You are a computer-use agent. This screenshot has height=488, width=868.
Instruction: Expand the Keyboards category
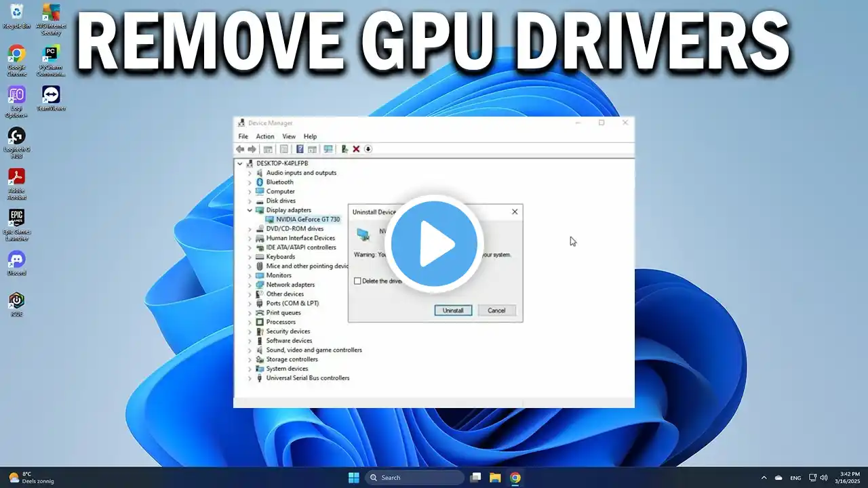point(250,257)
